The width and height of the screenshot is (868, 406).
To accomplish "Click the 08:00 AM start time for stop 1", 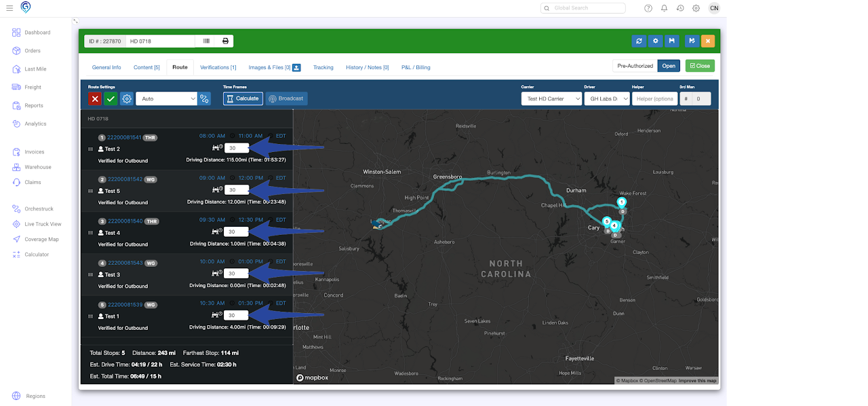I will tap(212, 136).
